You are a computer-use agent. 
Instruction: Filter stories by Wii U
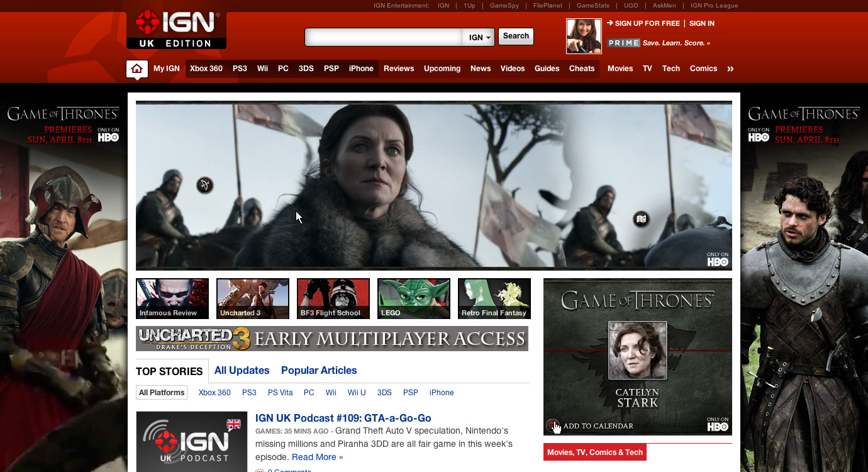point(357,393)
